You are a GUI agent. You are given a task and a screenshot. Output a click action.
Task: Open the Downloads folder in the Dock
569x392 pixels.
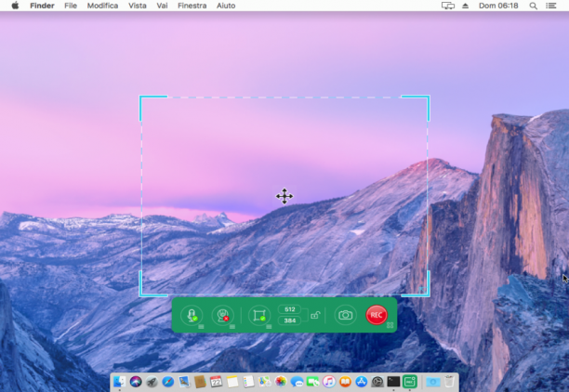point(433,382)
